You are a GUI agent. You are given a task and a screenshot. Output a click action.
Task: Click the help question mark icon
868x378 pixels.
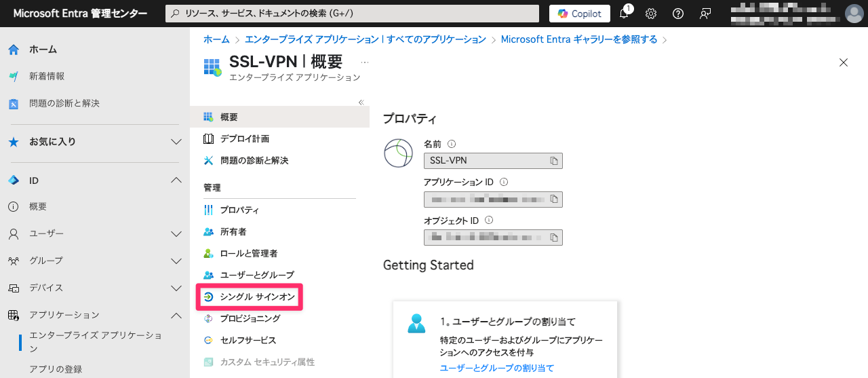[678, 14]
